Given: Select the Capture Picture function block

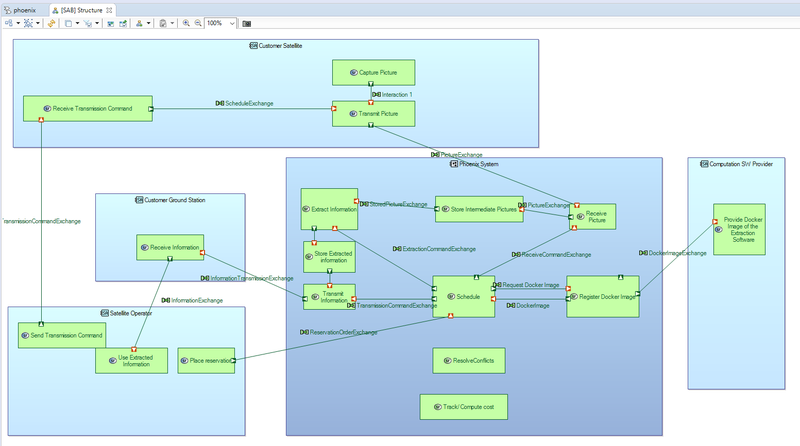Looking at the screenshot, I should point(372,73).
